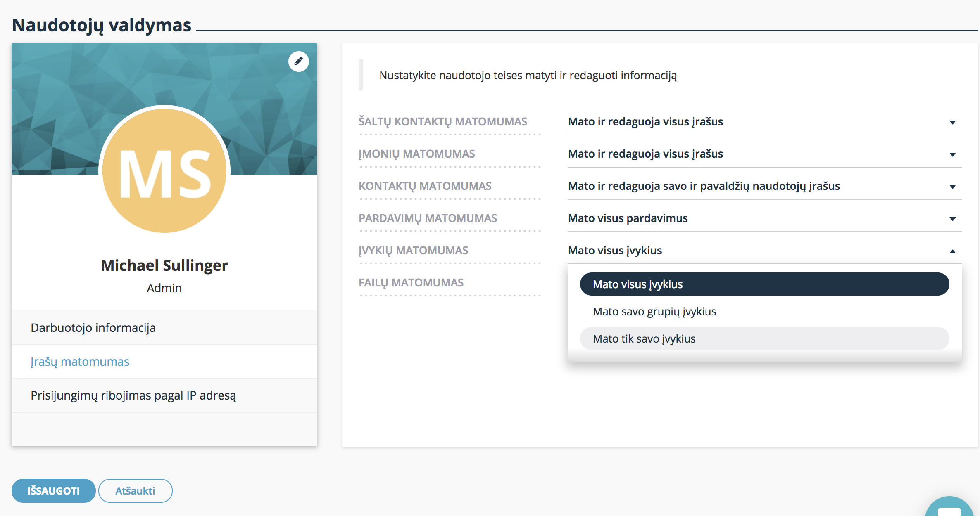Collapse the Įvykių matomumas dropdown
Viewport: 980px width, 516px height.
click(764, 251)
